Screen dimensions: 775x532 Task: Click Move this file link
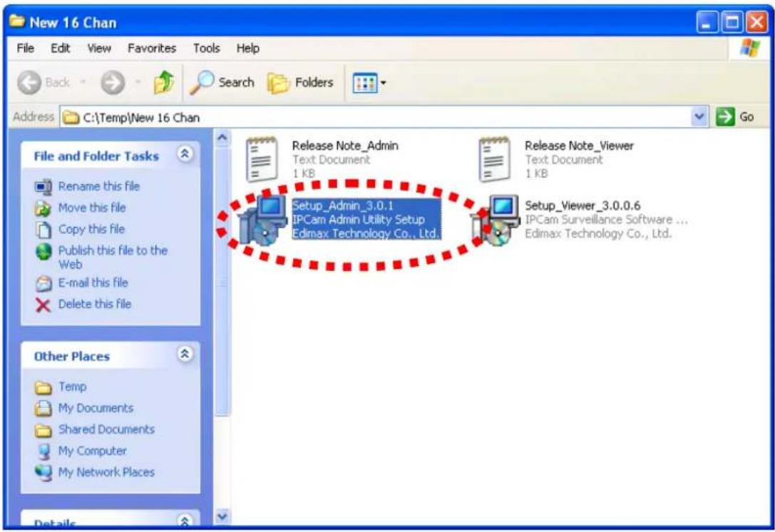92,208
